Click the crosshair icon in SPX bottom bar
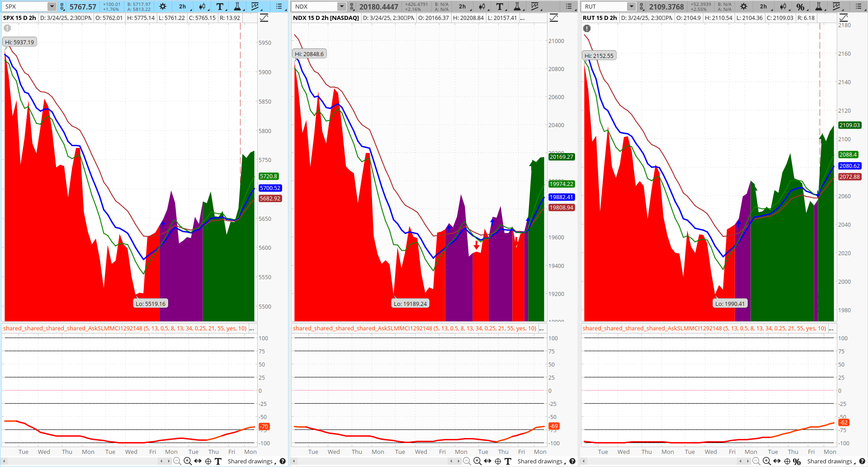The height and width of the screenshot is (467, 868). (x=208, y=461)
